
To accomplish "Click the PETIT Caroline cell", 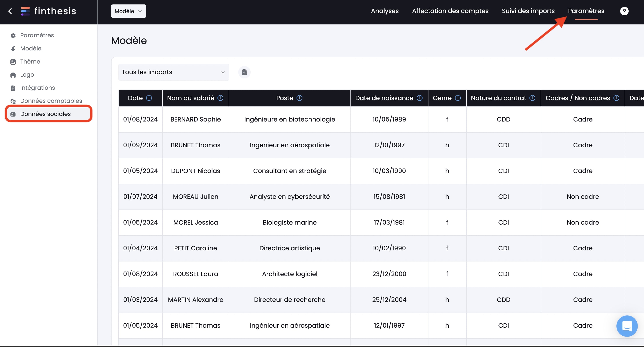I will [x=196, y=248].
